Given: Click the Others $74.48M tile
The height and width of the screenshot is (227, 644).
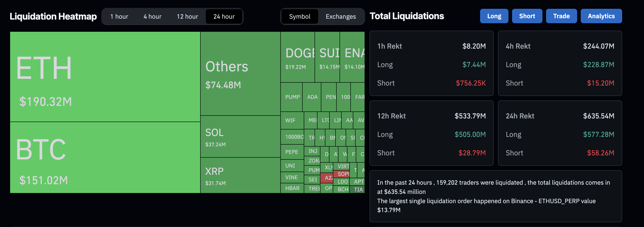Looking at the screenshot, I should point(240,73).
